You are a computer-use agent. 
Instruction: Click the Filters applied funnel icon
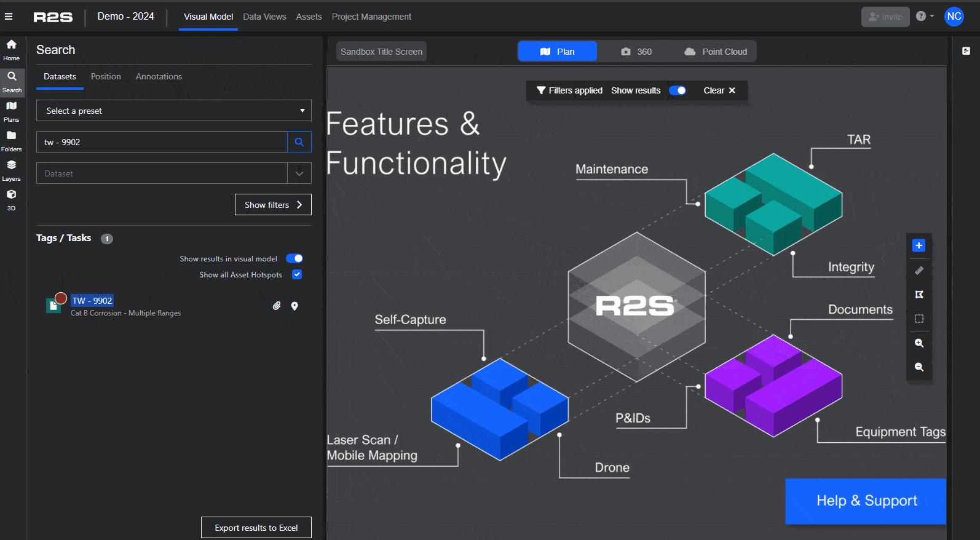click(541, 90)
